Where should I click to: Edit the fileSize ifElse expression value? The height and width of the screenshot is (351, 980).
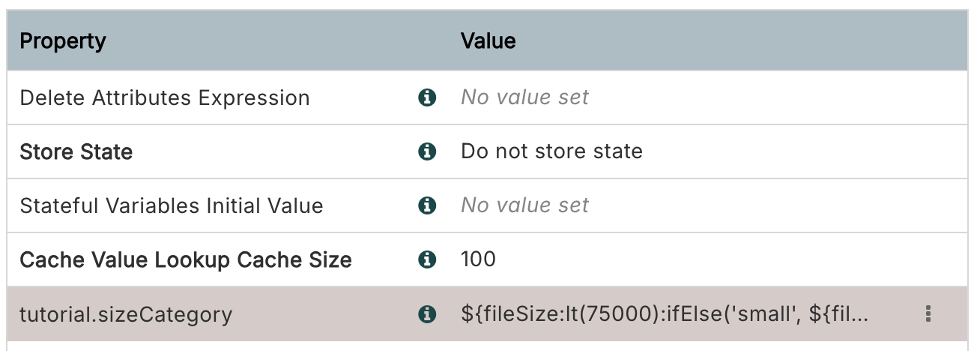tap(664, 313)
